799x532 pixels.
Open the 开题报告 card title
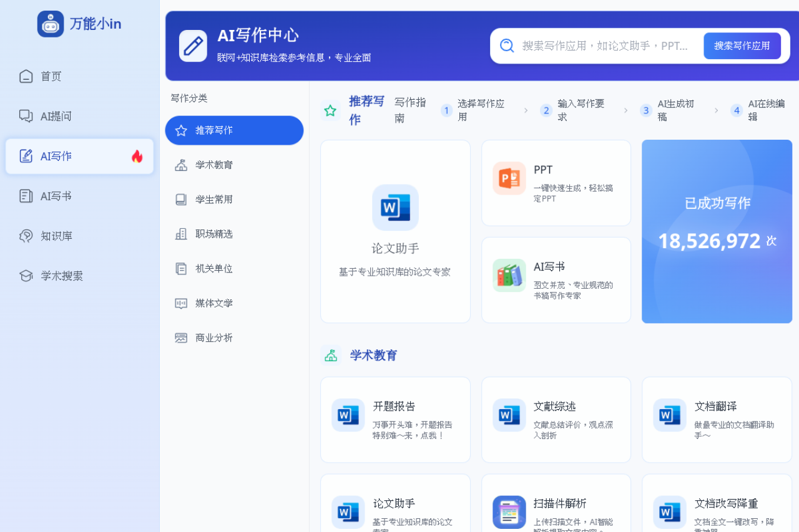coord(394,407)
